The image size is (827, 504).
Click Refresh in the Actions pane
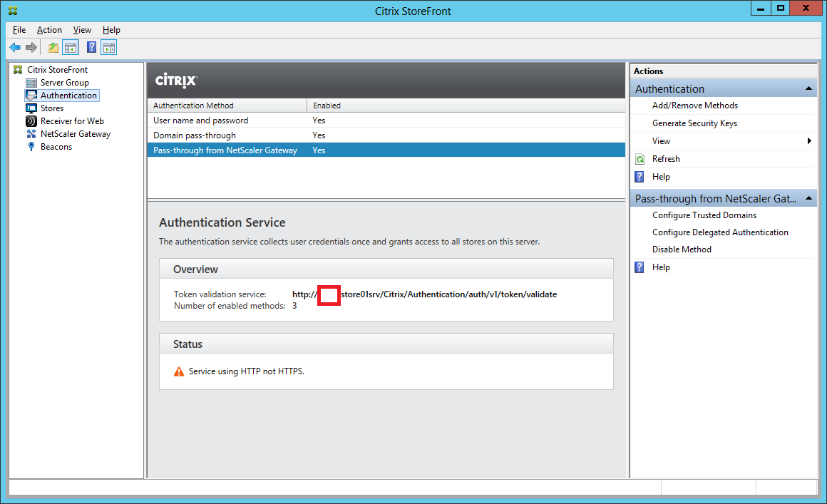(666, 159)
